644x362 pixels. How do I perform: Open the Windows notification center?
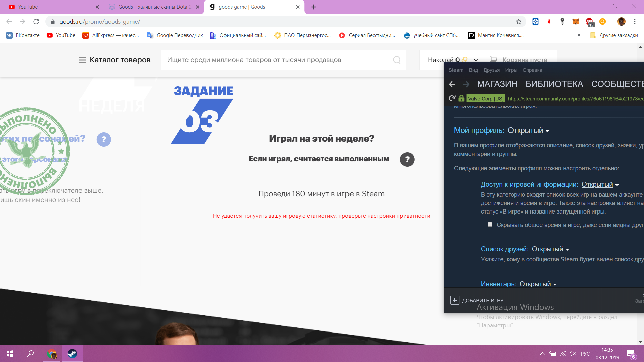click(631, 354)
